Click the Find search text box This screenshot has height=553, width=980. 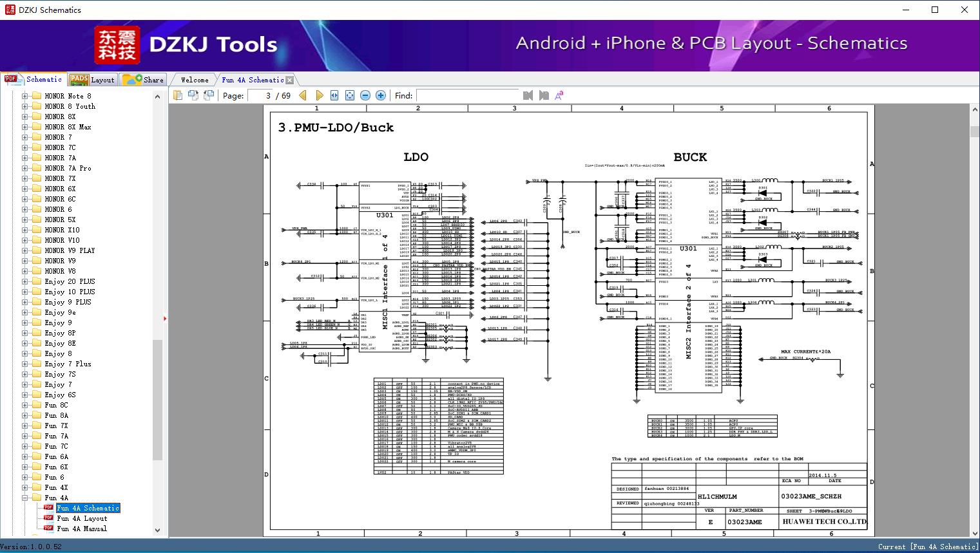(468, 95)
